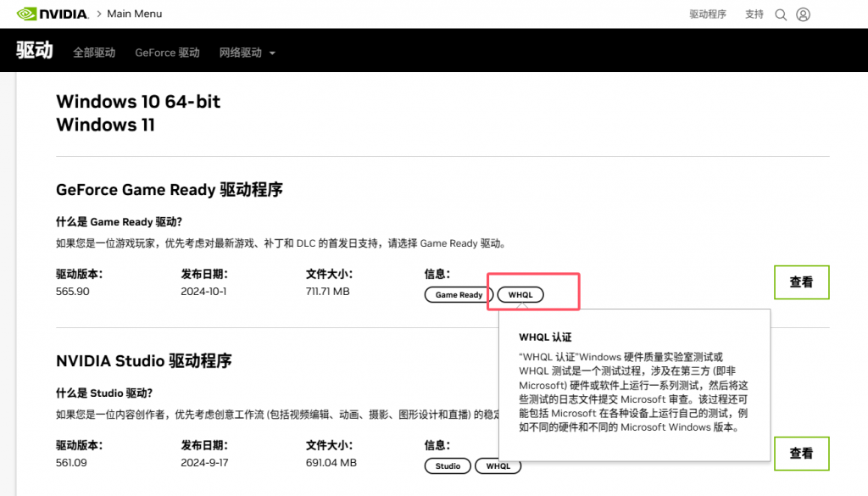Viewport: 868px width, 496px height.
Task: Click the Studio info badge
Action: point(448,466)
